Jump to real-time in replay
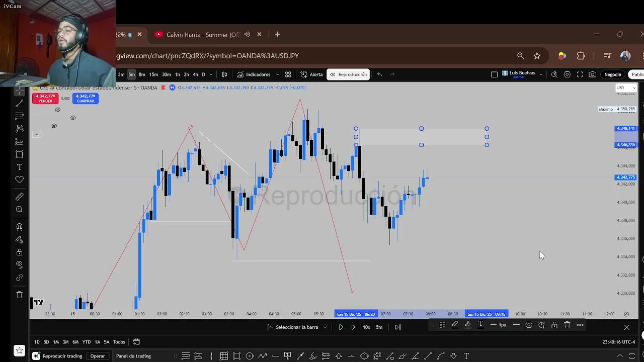Screen dimensions: 644x362 [x=397, y=327]
